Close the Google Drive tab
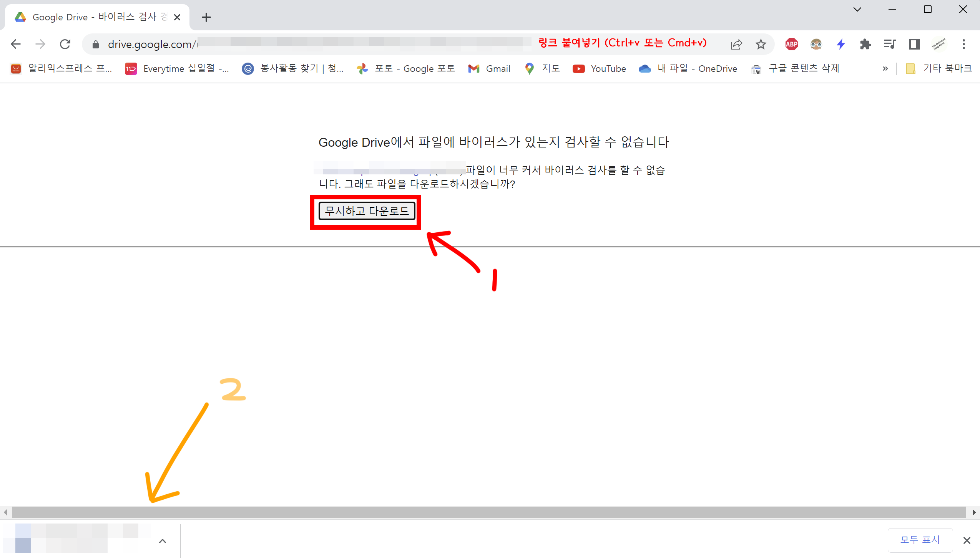980x560 pixels. pyautogui.click(x=177, y=17)
